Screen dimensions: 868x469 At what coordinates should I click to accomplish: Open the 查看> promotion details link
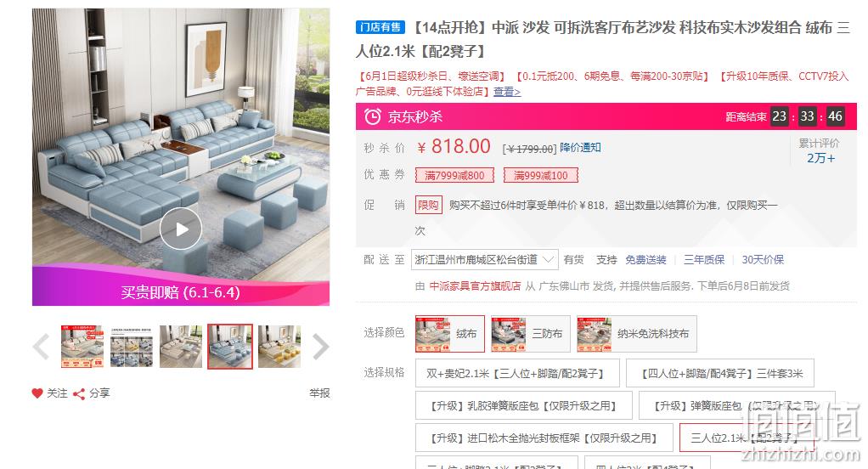tap(507, 92)
